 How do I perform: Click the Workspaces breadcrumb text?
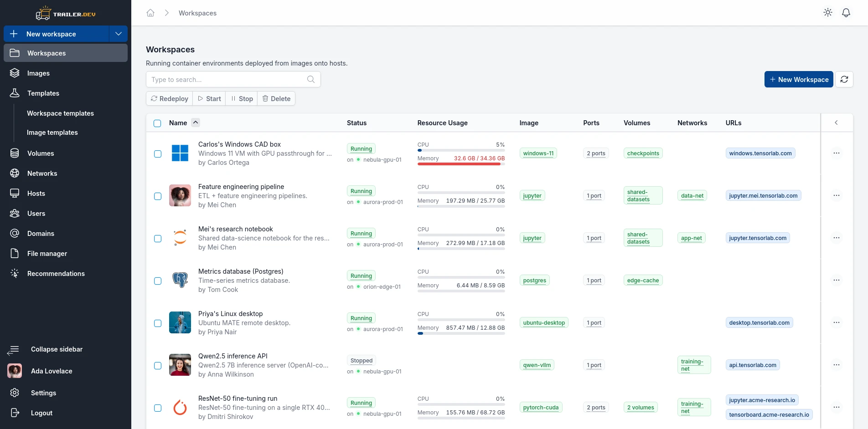197,13
